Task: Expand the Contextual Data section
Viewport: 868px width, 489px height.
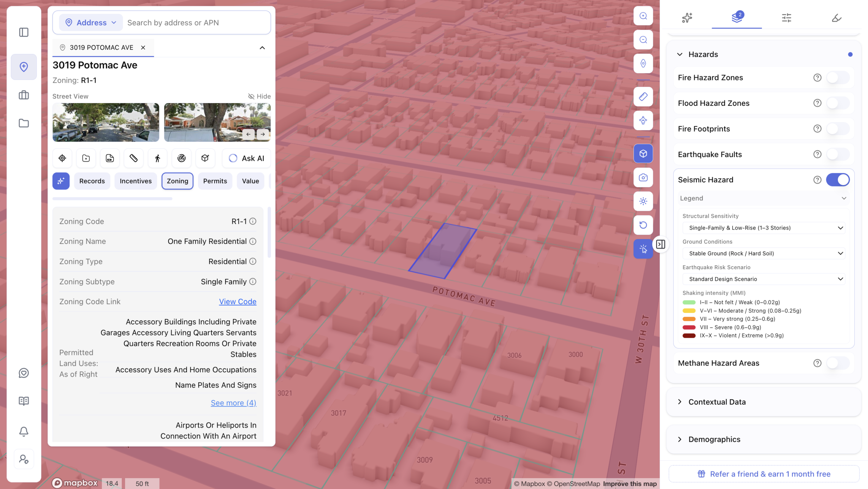Action: click(764, 402)
